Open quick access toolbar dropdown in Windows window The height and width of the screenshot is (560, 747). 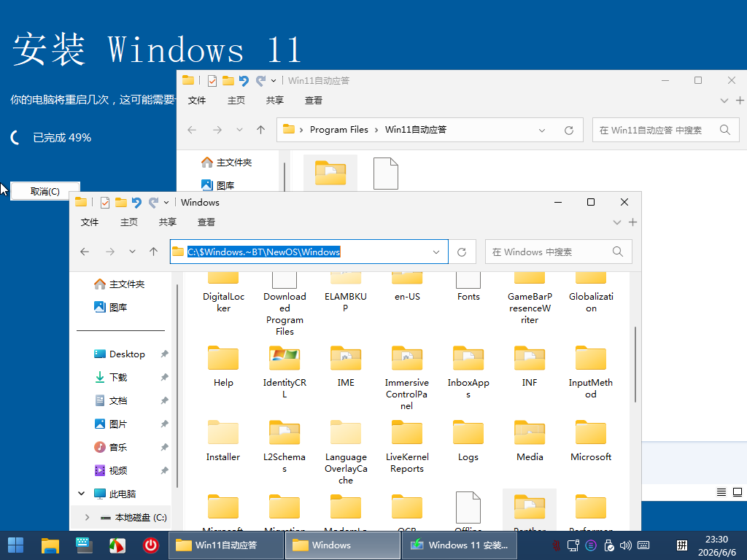tap(166, 203)
